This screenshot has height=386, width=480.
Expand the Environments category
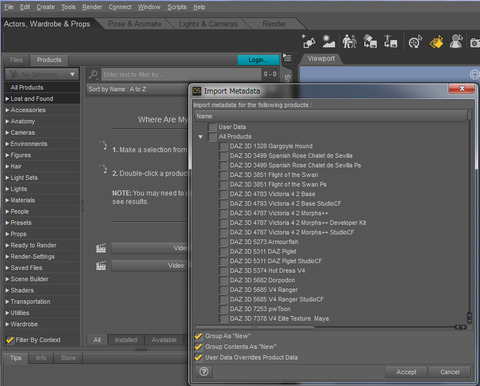click(x=7, y=144)
